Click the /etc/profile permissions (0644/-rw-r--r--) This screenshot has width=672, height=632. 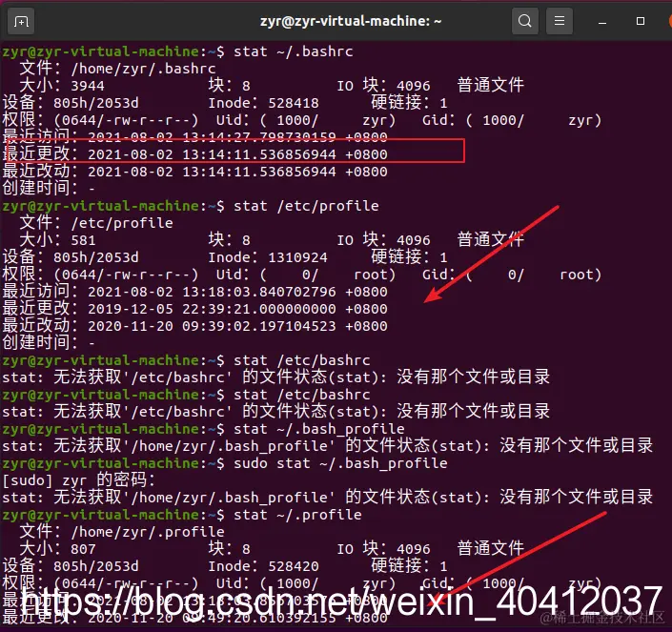pos(126,275)
